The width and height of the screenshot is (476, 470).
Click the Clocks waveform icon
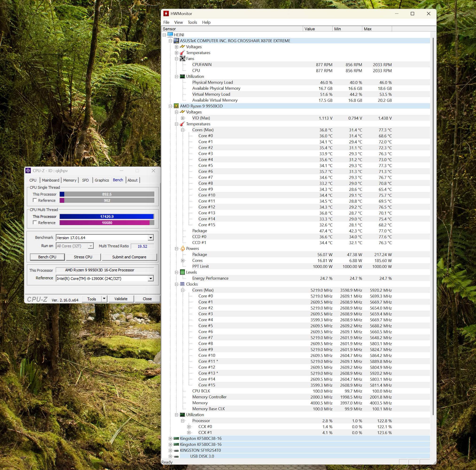coord(182,284)
